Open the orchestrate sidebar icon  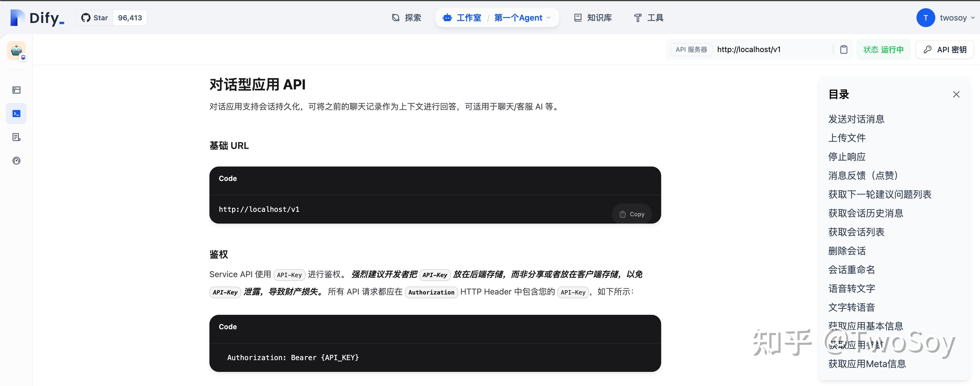tap(16, 90)
